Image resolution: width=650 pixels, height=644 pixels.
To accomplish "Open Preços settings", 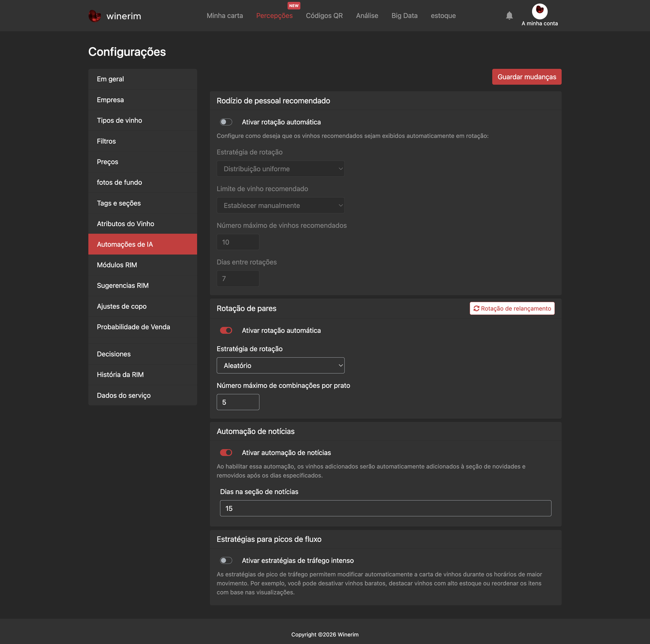I will point(143,162).
